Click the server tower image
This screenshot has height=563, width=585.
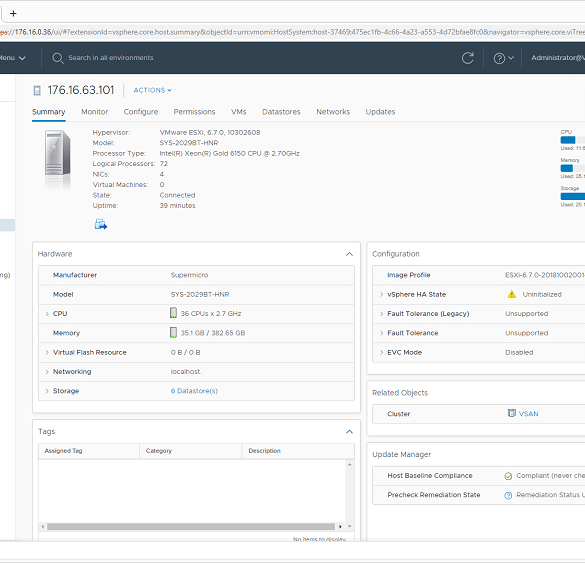pyautogui.click(x=57, y=153)
